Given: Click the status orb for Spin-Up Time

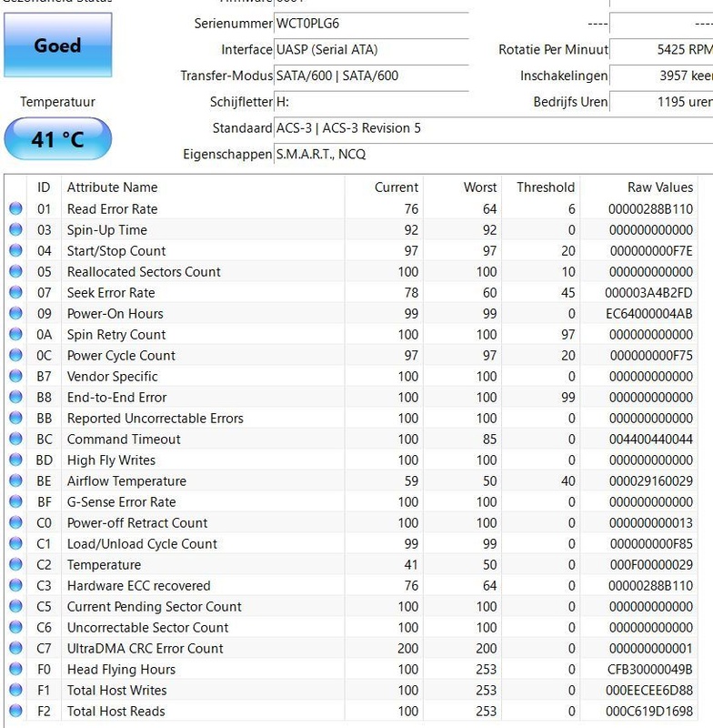Looking at the screenshot, I should point(15,229).
